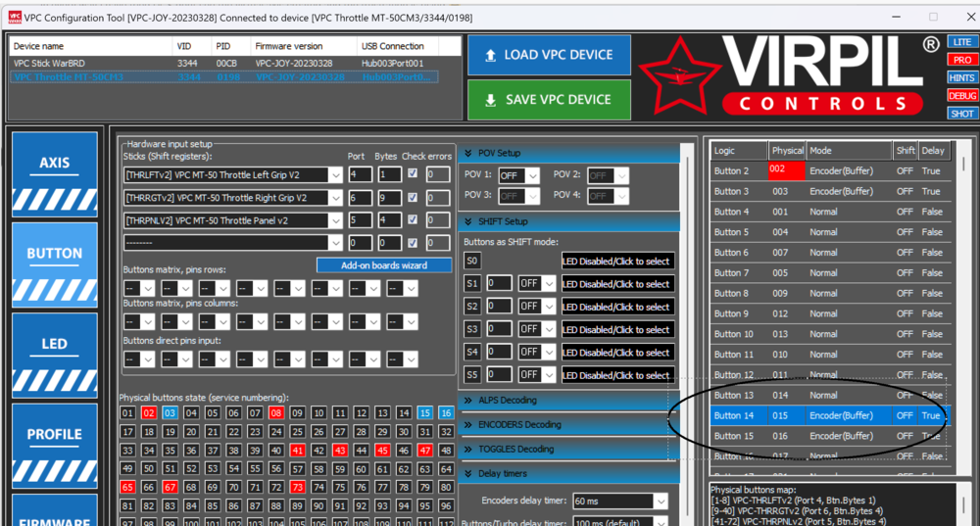Click the DEBUG button
980x526 pixels.
pyautogui.click(x=962, y=96)
